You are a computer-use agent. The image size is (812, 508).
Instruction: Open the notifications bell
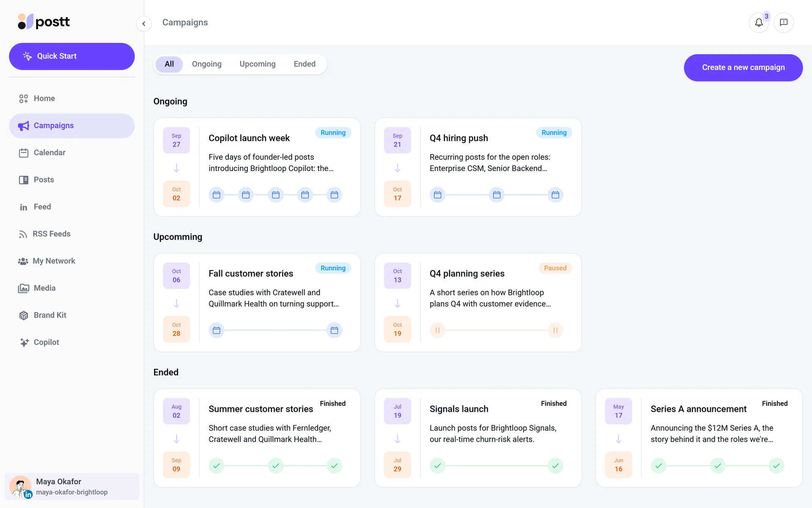point(759,22)
